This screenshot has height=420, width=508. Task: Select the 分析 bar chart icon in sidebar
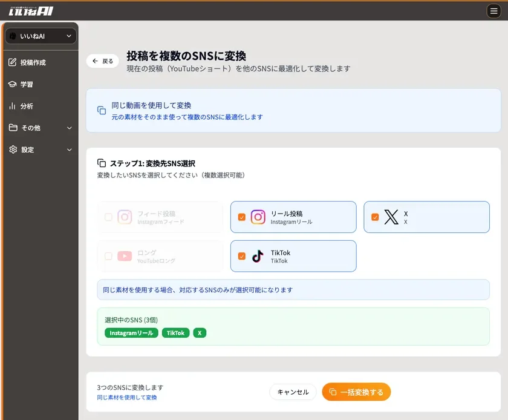coord(13,106)
